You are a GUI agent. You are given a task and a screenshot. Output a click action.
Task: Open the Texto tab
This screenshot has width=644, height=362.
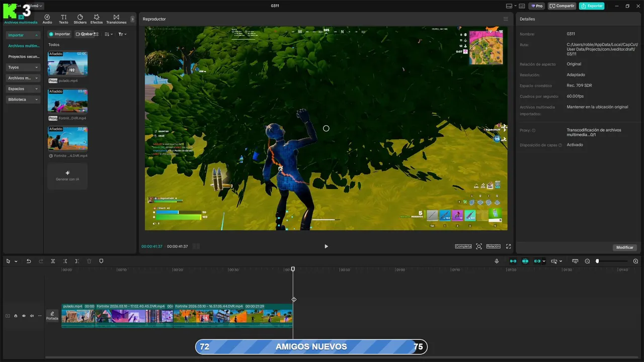click(x=63, y=19)
